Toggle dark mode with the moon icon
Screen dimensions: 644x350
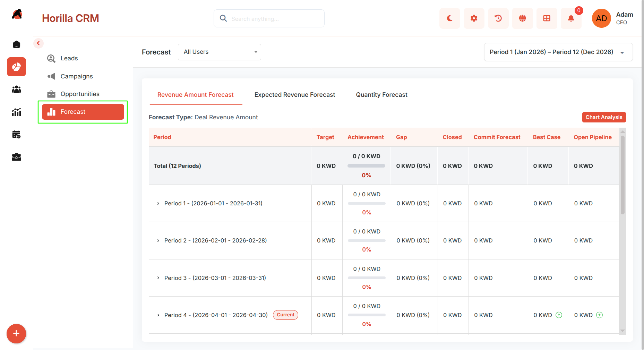(x=449, y=18)
